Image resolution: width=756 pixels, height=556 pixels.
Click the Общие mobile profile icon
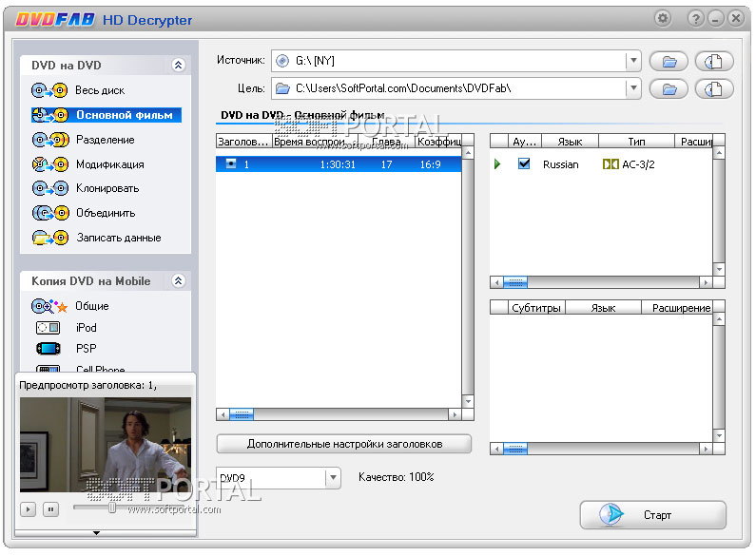pos(48,306)
